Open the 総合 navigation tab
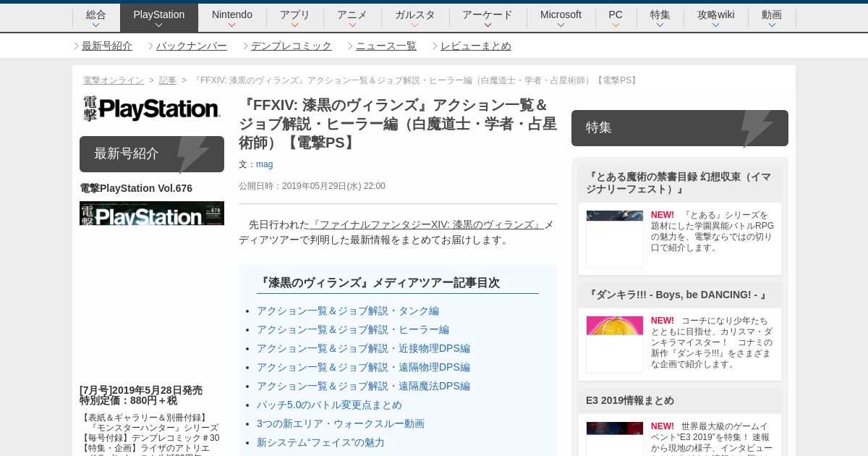Screen dimensions: 868x456 pyautogui.click(x=95, y=17)
